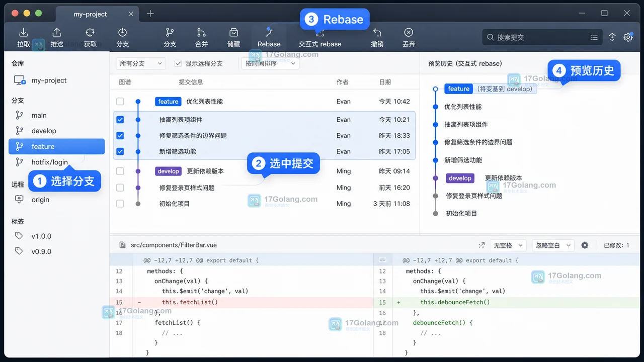Click the 拉取 pull toolbar icon

tap(24, 32)
